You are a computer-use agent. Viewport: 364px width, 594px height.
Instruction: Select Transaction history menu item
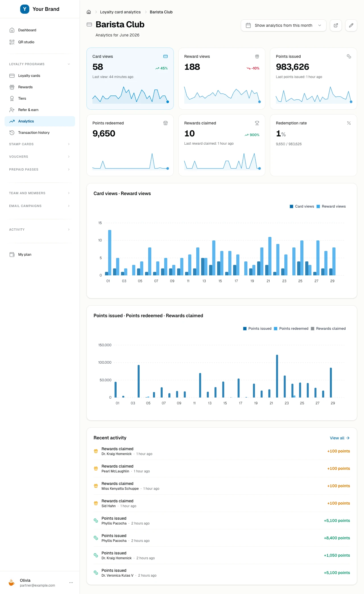pos(40,132)
